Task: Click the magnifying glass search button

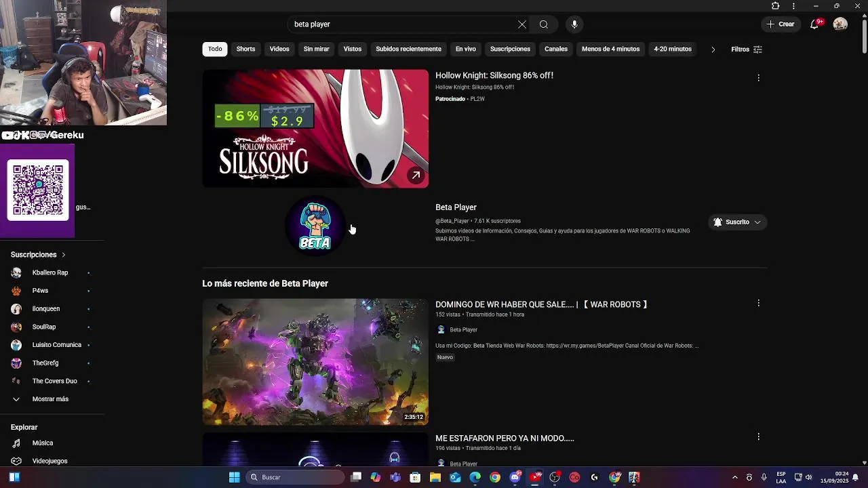Action: coord(544,24)
